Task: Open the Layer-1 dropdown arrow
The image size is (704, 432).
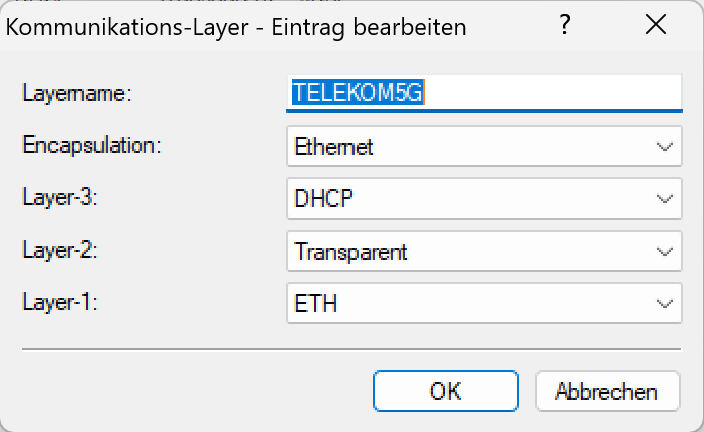Action: (x=665, y=303)
